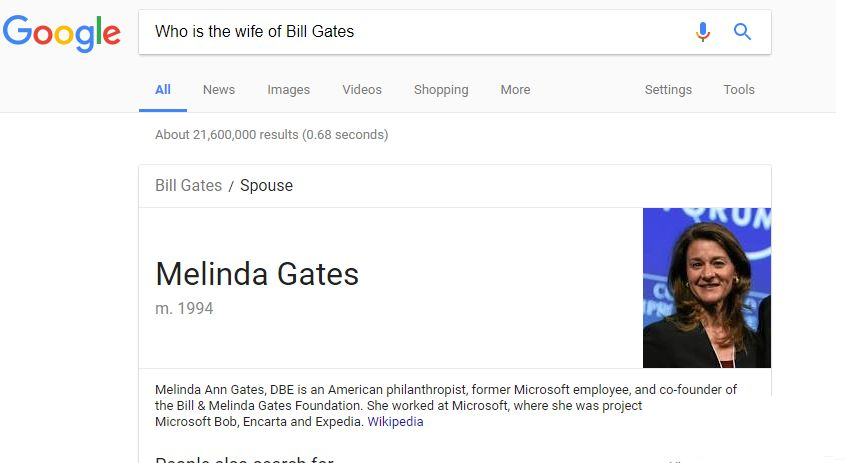This screenshot has width=857, height=463.
Task: Select the All results tab
Action: point(163,90)
